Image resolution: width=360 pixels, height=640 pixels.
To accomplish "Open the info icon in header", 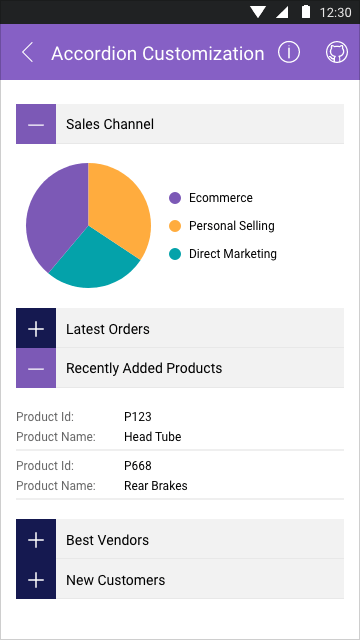I will point(289,52).
